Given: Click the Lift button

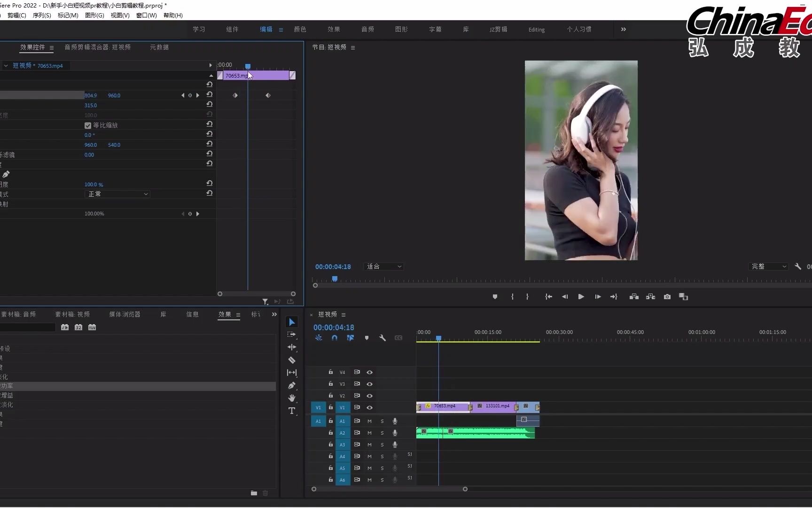Looking at the screenshot, I should [634, 297].
